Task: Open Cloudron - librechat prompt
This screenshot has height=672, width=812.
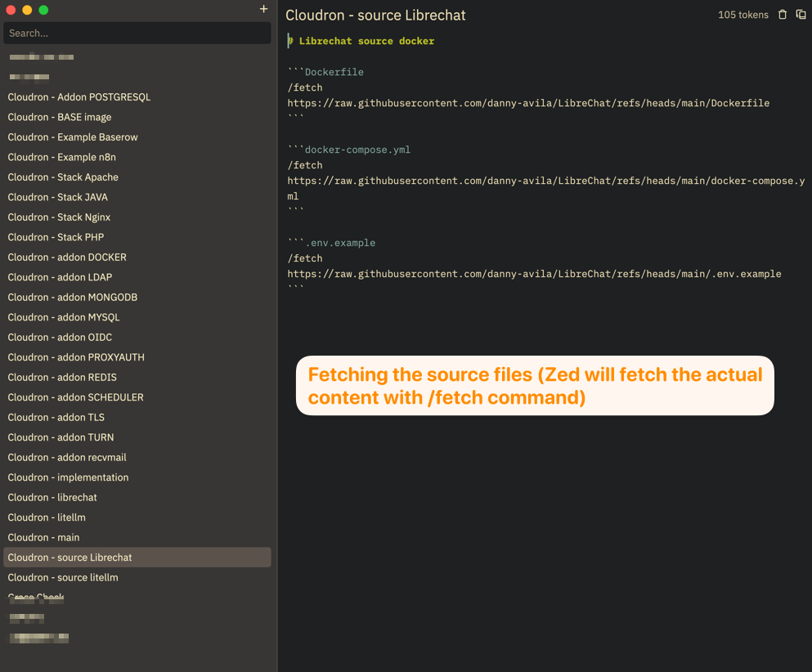Action: coord(137,498)
